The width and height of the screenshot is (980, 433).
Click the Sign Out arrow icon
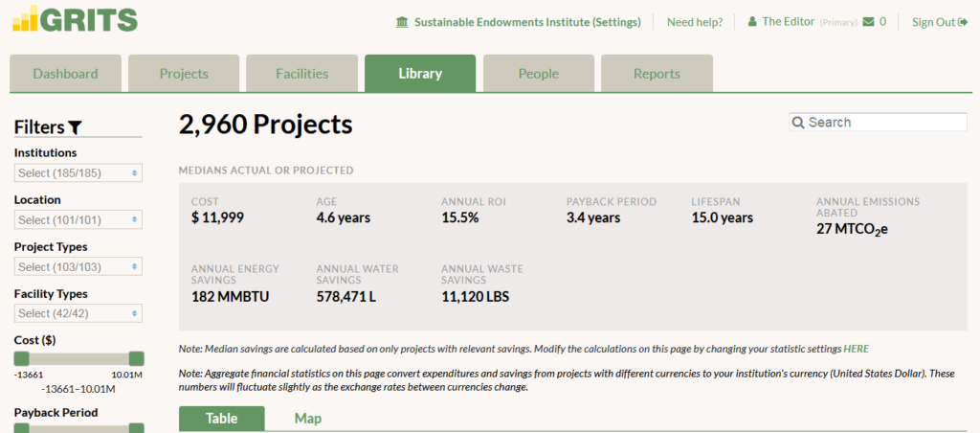pyautogui.click(x=963, y=22)
